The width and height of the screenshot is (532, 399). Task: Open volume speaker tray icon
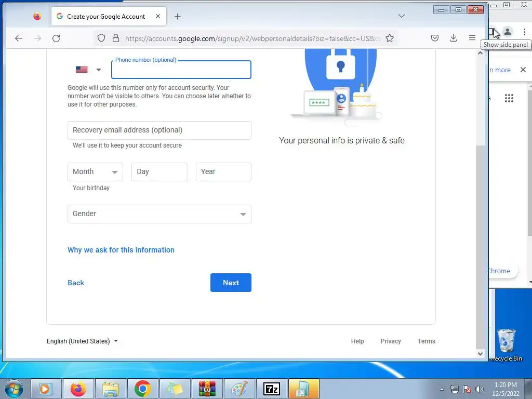point(480,389)
